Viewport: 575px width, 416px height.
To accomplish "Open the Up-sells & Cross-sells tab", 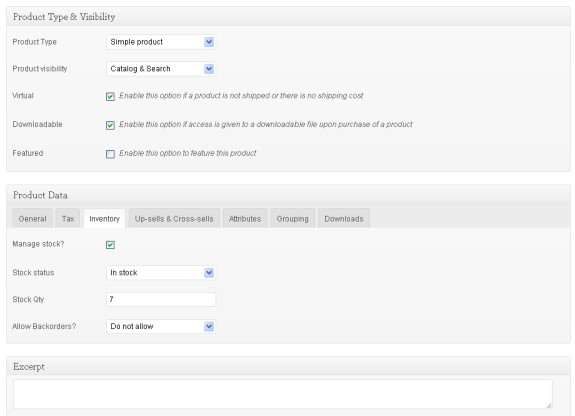I will pos(174,219).
